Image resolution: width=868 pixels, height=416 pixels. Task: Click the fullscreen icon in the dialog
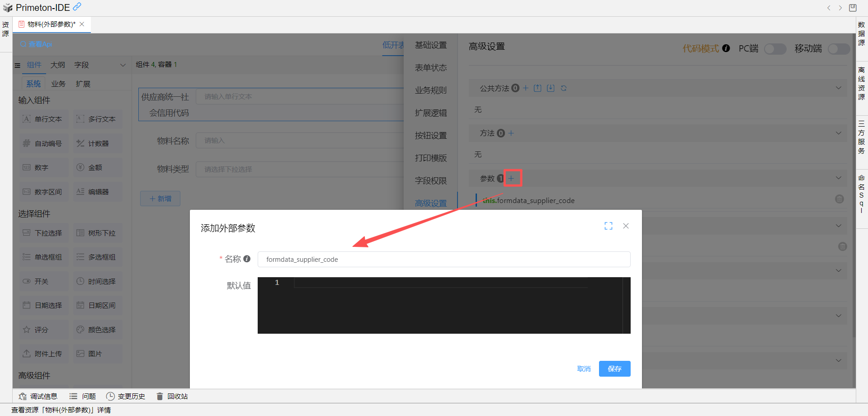pyautogui.click(x=609, y=226)
